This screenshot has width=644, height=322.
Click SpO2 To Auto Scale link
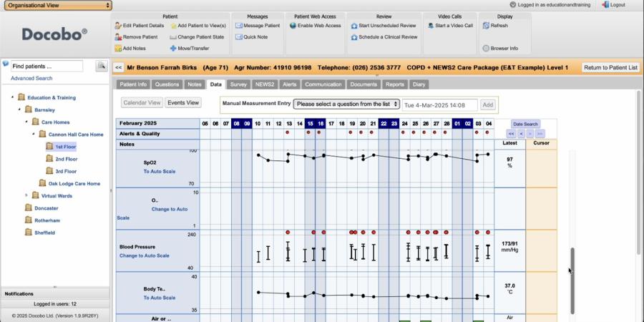click(160, 171)
